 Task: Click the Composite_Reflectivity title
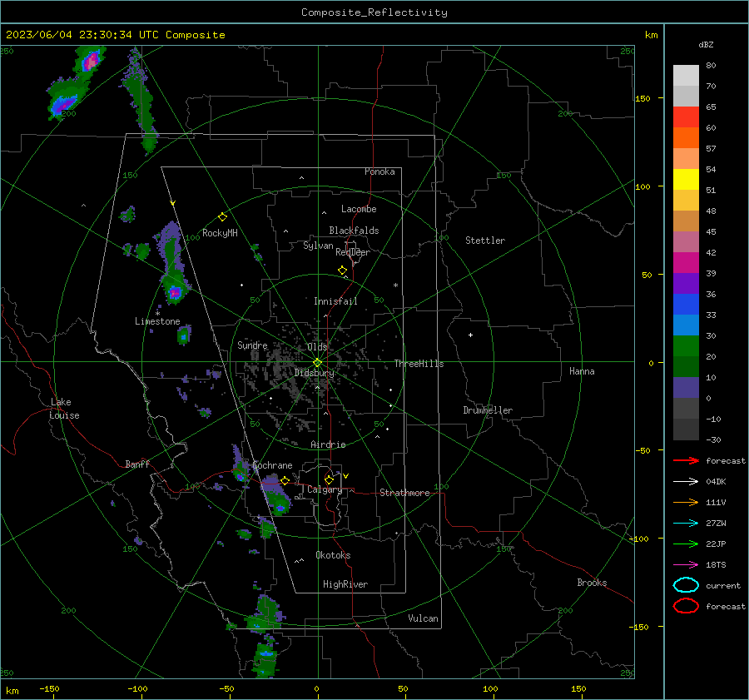click(374, 12)
